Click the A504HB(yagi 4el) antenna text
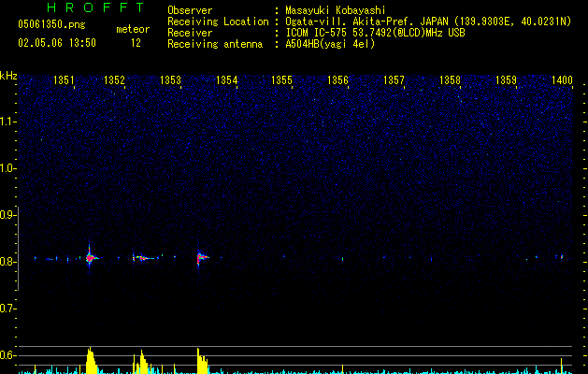 click(x=330, y=44)
